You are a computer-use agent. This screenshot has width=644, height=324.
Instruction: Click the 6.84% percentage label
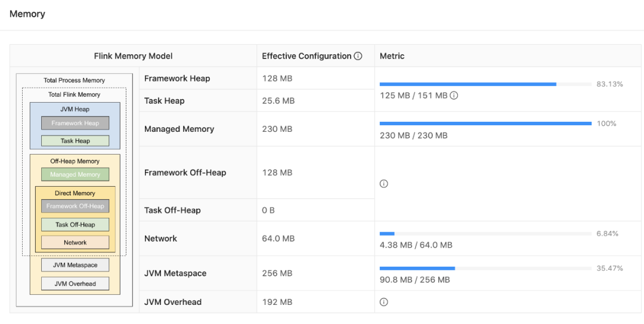608,233
